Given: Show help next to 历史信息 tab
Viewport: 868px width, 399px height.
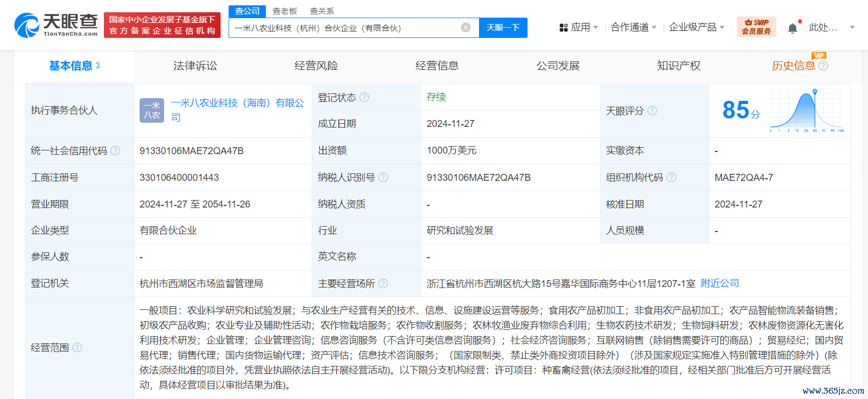Looking at the screenshot, I should point(823,66).
